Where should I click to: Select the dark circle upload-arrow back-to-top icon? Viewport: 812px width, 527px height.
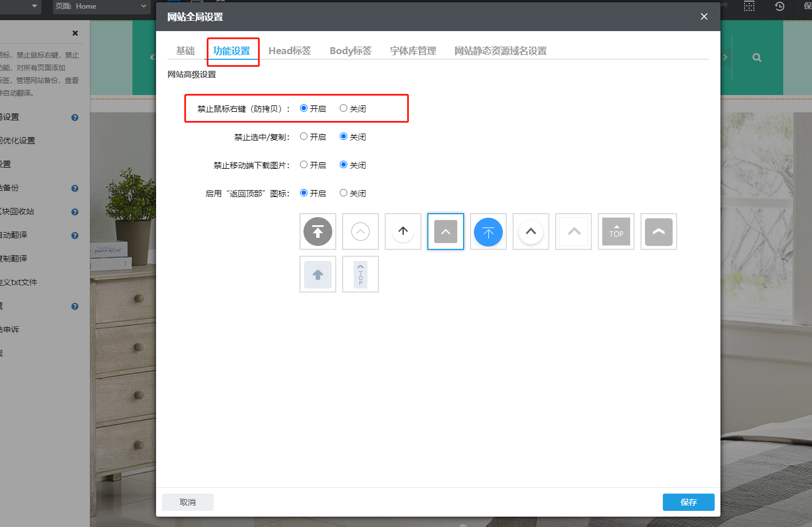coord(317,232)
